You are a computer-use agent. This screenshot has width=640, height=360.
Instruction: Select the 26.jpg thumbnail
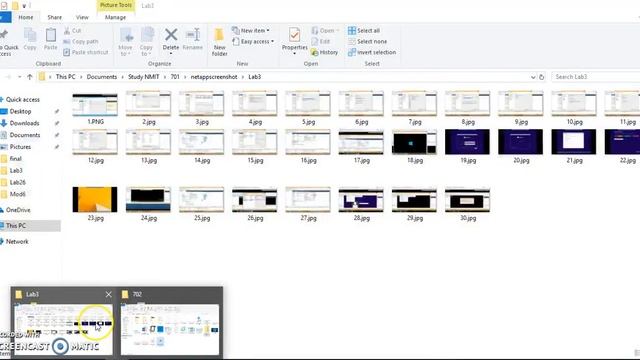(255, 200)
